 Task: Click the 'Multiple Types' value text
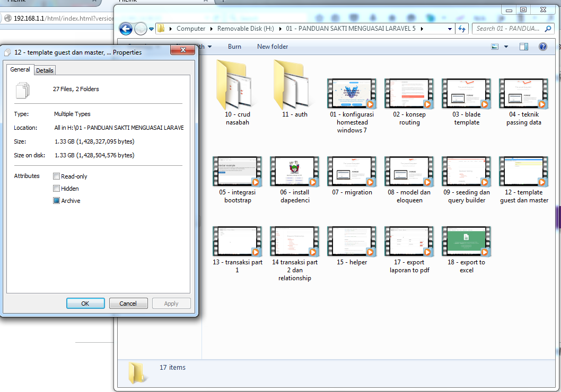tap(72, 114)
